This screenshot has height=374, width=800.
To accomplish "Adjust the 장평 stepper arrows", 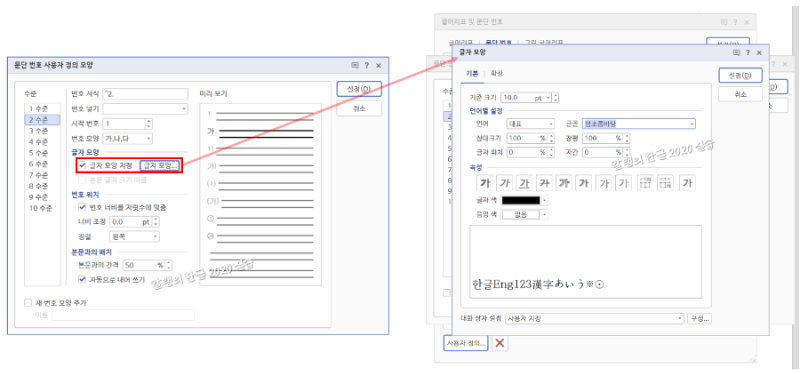I will tap(627, 138).
